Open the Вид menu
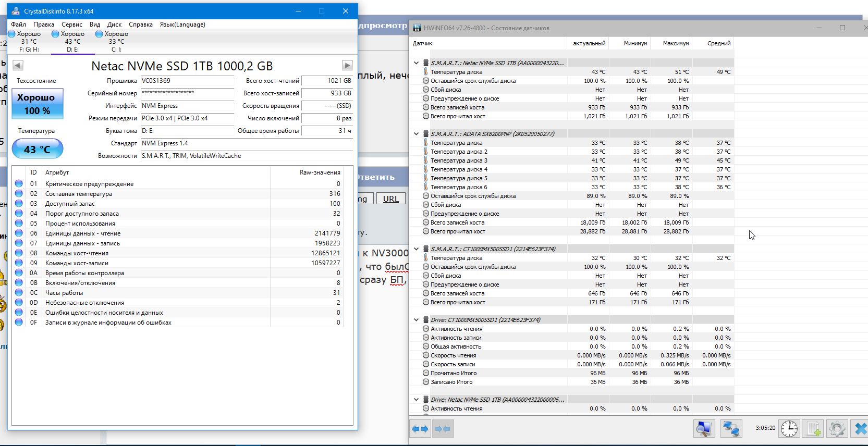 [95, 24]
